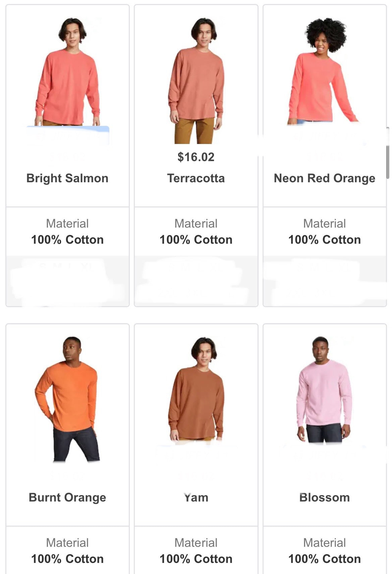392x574 pixels.
Task: Open the Terracotta shirt image
Action: click(x=196, y=81)
